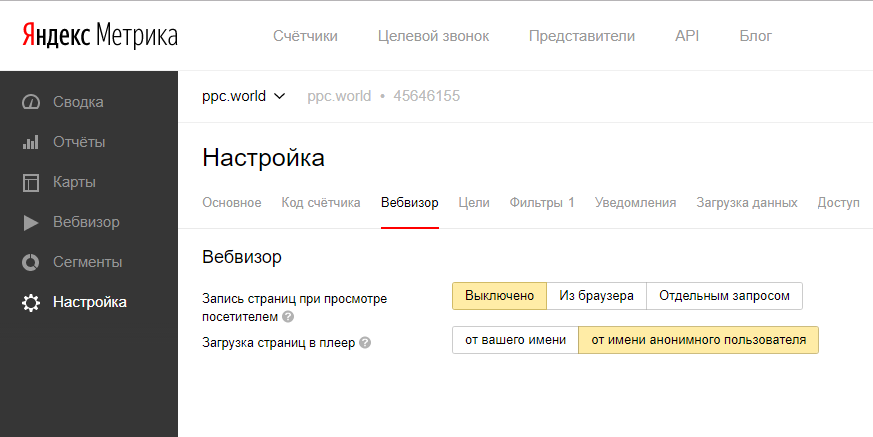This screenshot has width=873, height=437.
Task: Open the Цели settings tab
Action: tap(473, 203)
